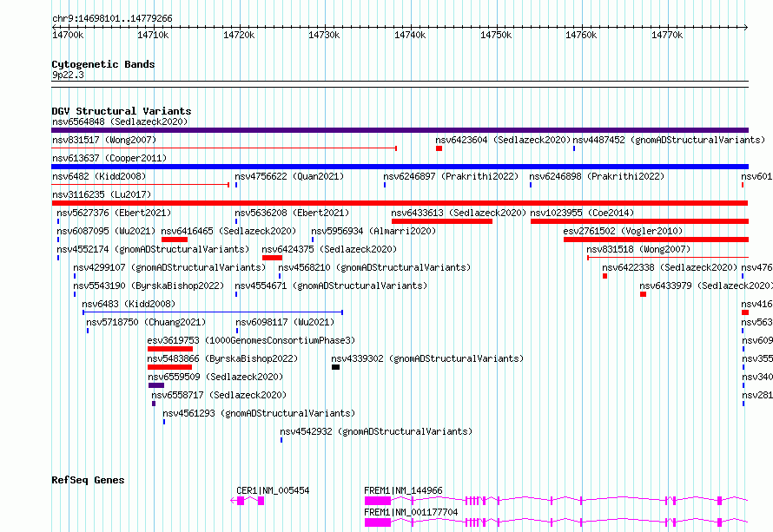Image resolution: width=773 pixels, height=532 pixels.
Task: Select the purple nsv6564848 variant bar
Action: 400,130
